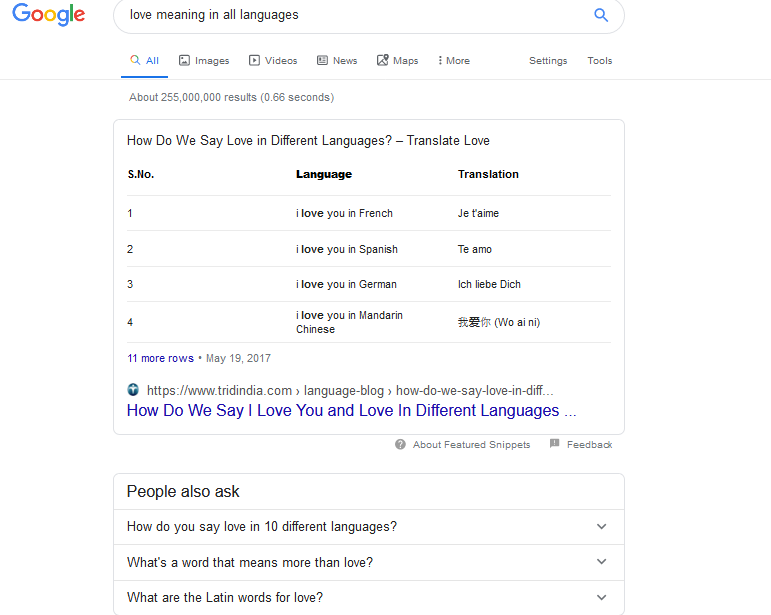Viewport: 771px width, 615px height.
Task: Click the Google logo
Action: [x=49, y=14]
